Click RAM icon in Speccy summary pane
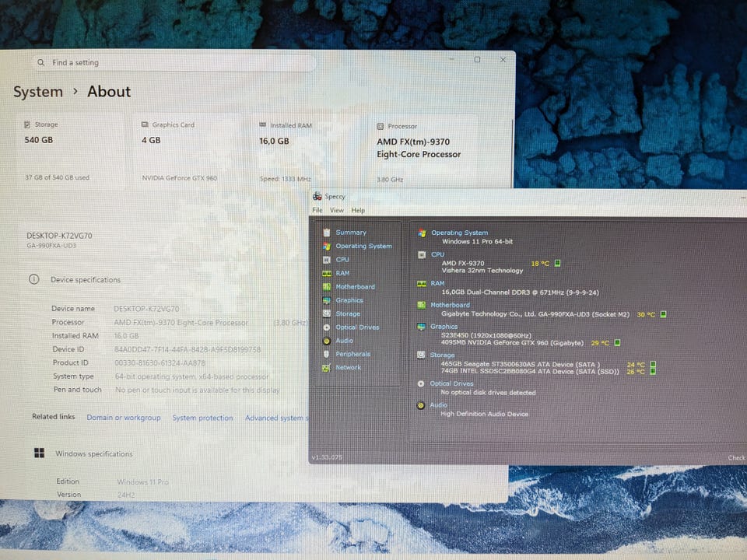This screenshot has width=747, height=560. (422, 283)
